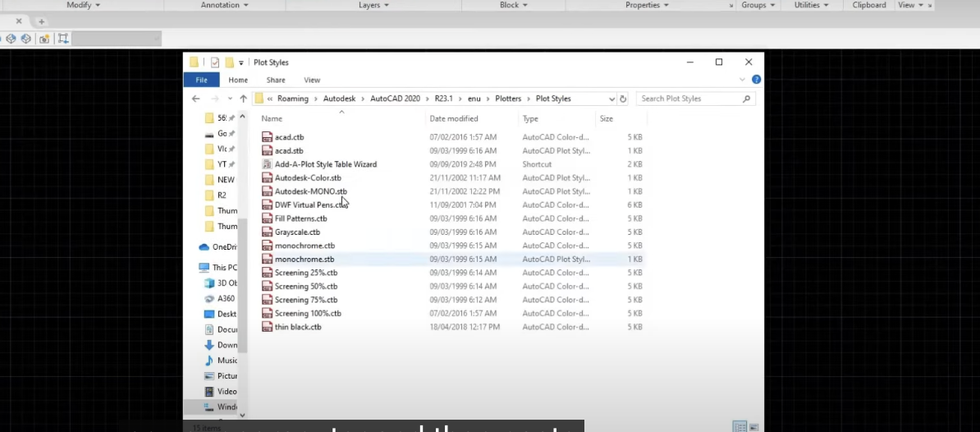Viewport: 980px width, 432px height.
Task: Open address bar history dropdown
Action: pos(611,99)
